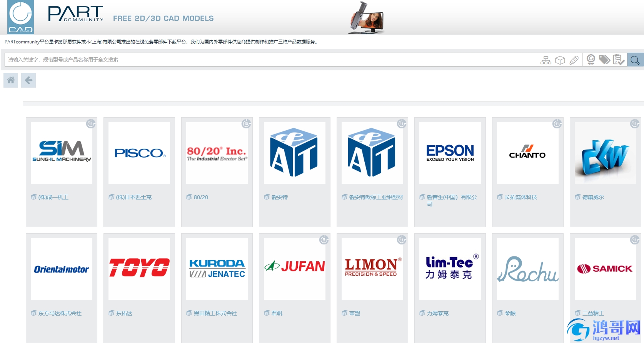
Task: Open the PISCO logo thumbnail
Action: pos(139,153)
